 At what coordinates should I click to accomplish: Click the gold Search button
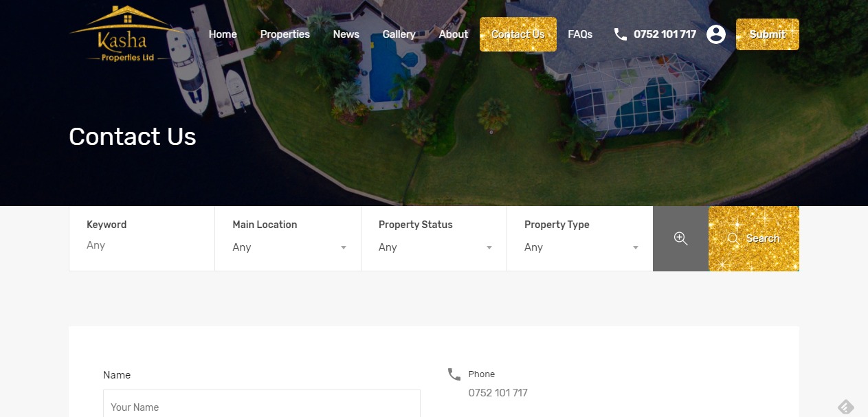click(x=754, y=238)
